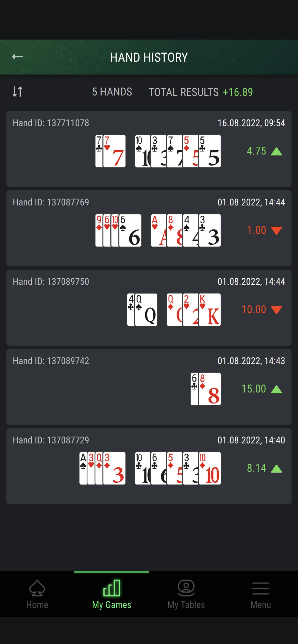Click the 8 of diamonds card

click(210, 389)
